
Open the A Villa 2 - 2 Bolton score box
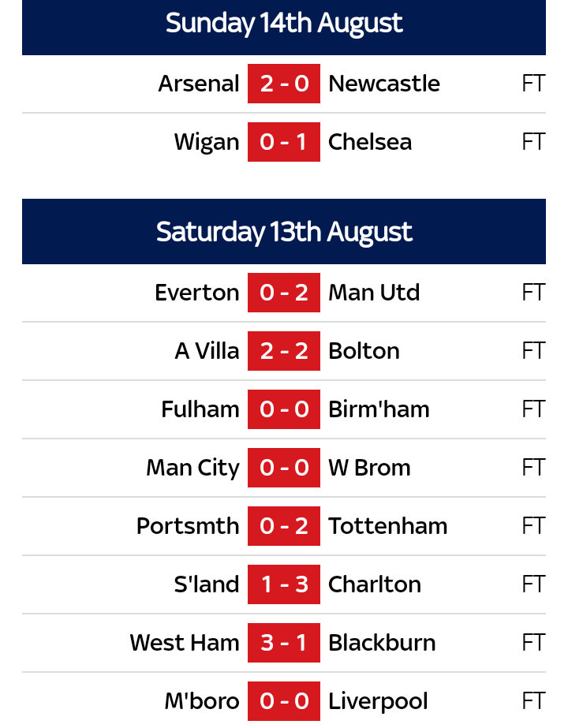click(x=284, y=351)
